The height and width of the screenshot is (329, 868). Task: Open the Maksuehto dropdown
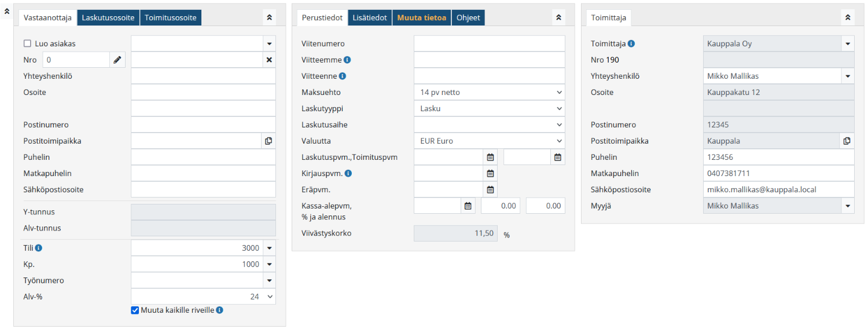click(489, 92)
